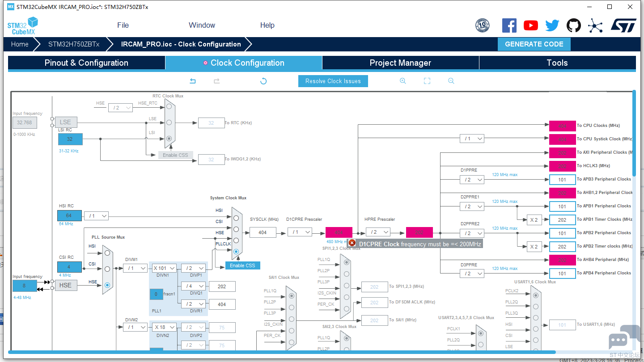Switch to Pinout & Configuration tab
This screenshot has height=362, width=644.
point(86,63)
